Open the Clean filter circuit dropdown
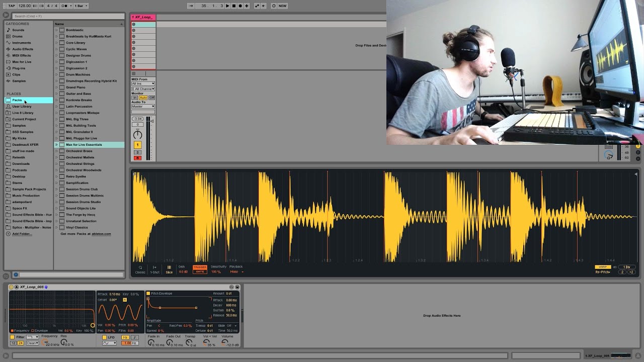Viewport: 644px width, 362px height. click(x=32, y=343)
